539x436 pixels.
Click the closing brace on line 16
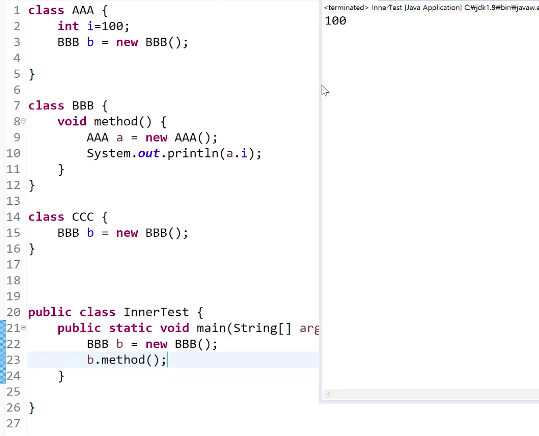click(x=32, y=249)
